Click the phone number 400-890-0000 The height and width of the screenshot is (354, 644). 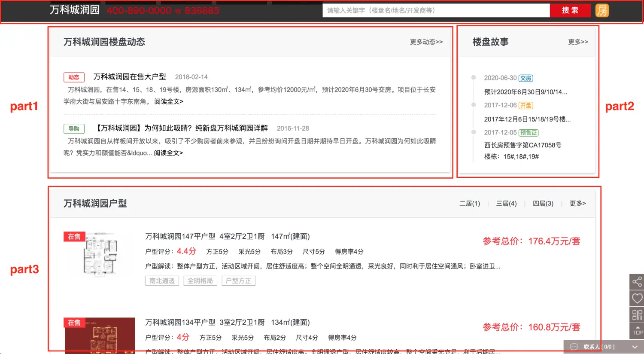[x=139, y=10]
